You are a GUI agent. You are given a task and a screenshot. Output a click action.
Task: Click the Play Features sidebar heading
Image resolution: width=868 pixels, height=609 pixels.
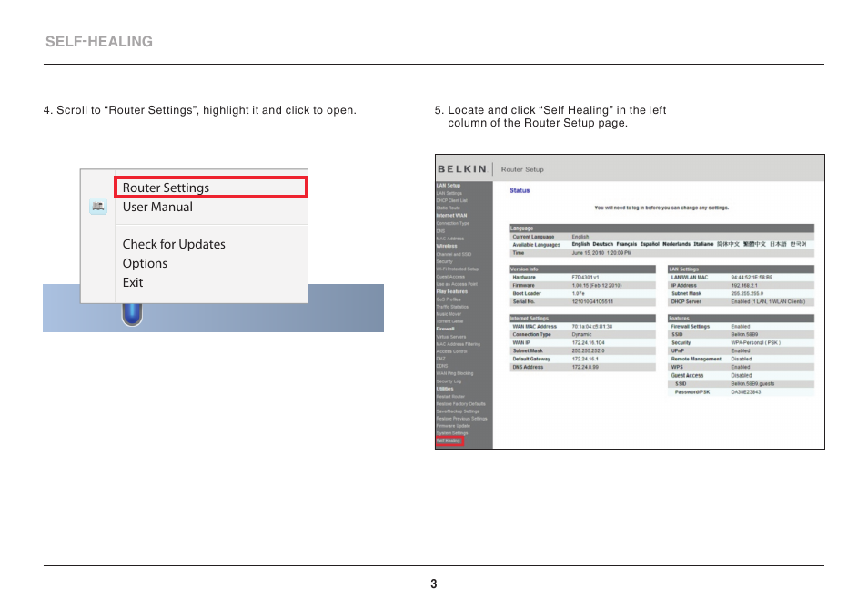pos(451,291)
